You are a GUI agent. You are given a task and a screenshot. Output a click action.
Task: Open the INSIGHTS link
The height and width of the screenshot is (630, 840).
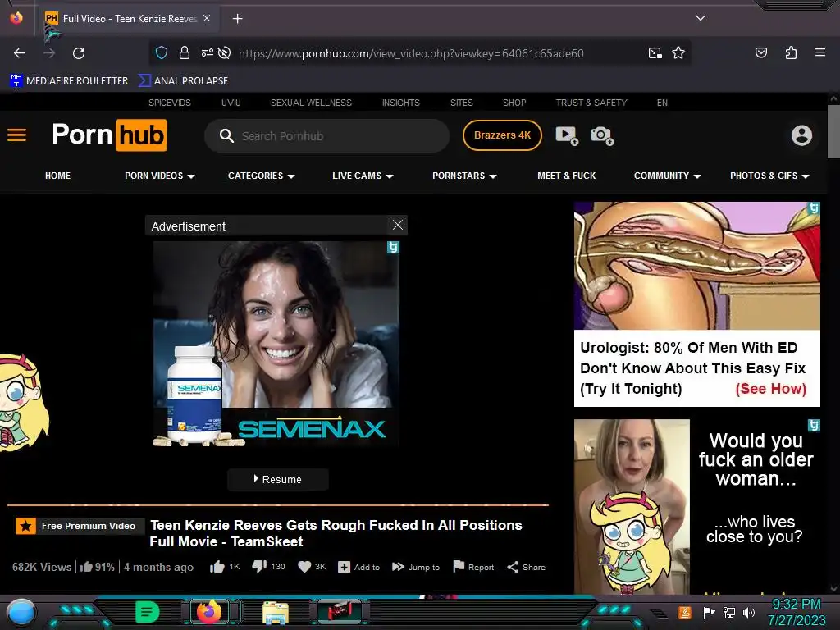point(400,103)
